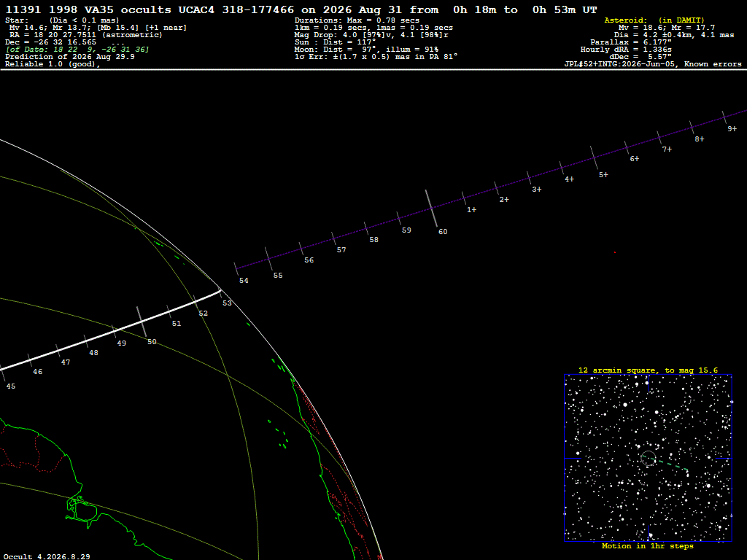Select the 54 minute marker label

[244, 281]
